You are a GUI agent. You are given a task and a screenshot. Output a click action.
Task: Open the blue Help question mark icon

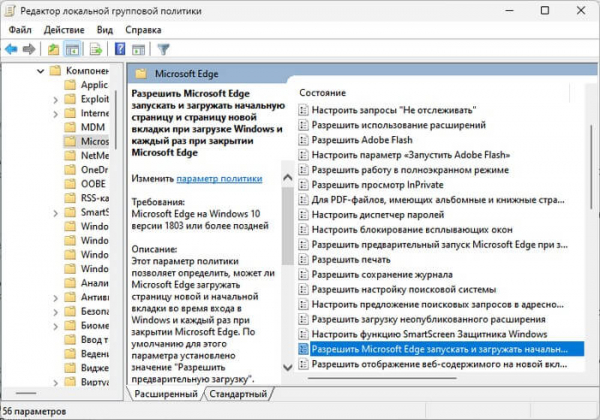120,49
